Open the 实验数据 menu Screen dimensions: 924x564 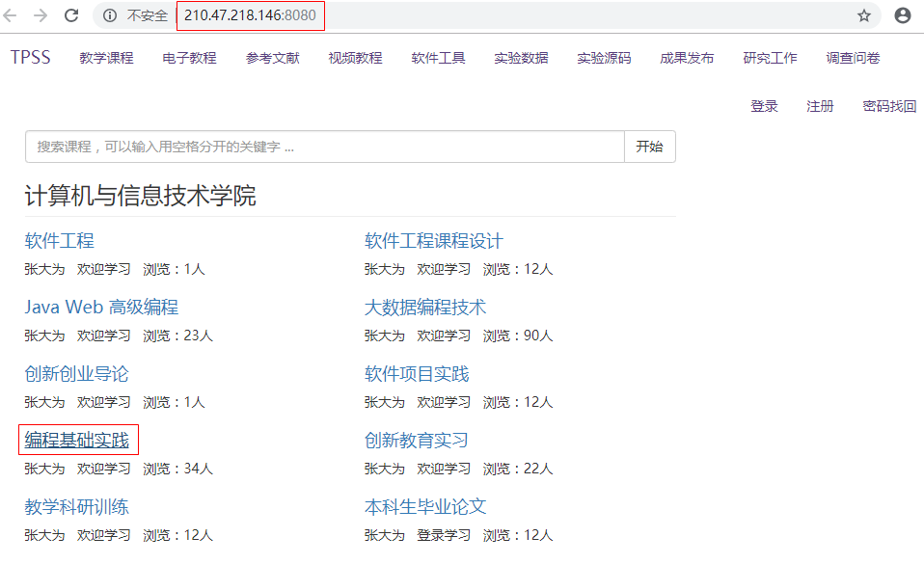(x=522, y=58)
